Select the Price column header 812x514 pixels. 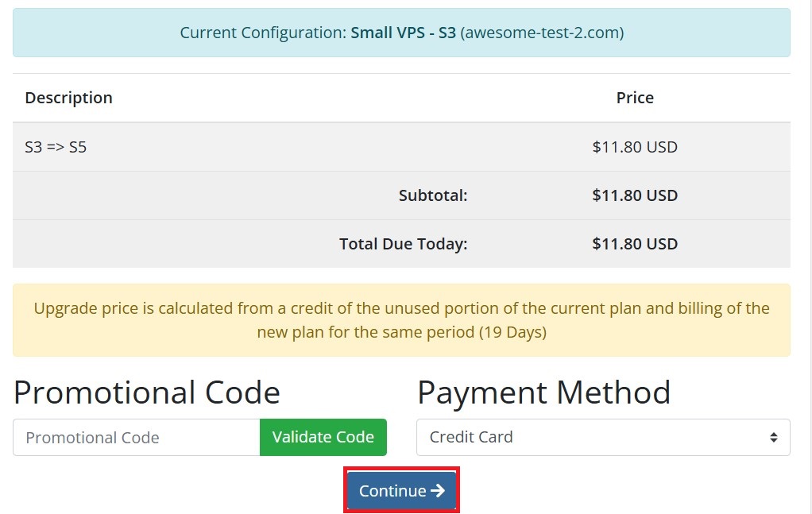coord(635,98)
